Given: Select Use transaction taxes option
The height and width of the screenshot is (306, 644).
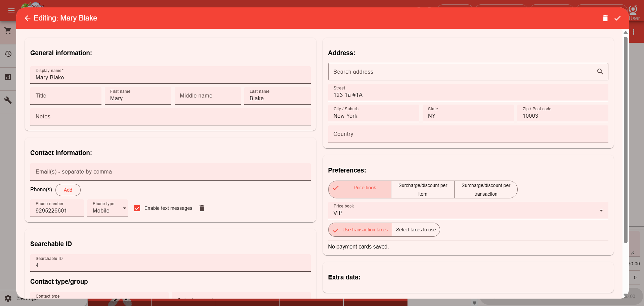Looking at the screenshot, I should (360, 230).
